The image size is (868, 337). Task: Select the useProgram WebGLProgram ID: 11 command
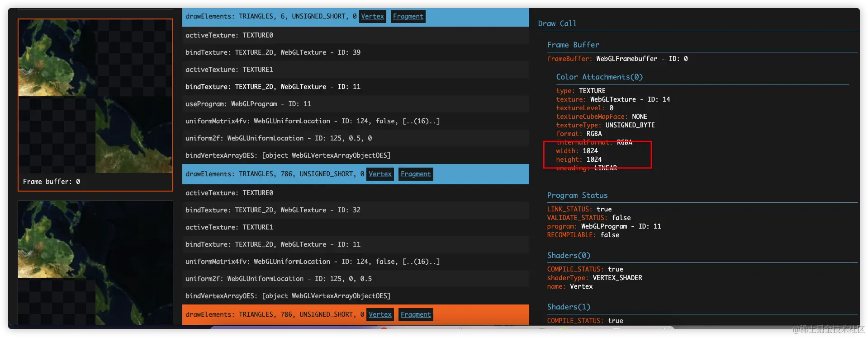[x=356, y=104]
